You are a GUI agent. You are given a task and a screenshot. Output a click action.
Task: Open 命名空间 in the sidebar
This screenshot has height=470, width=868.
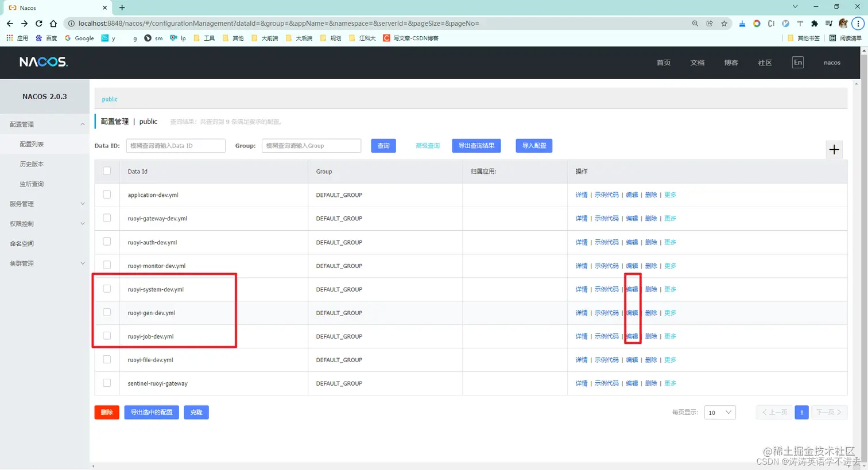22,243
